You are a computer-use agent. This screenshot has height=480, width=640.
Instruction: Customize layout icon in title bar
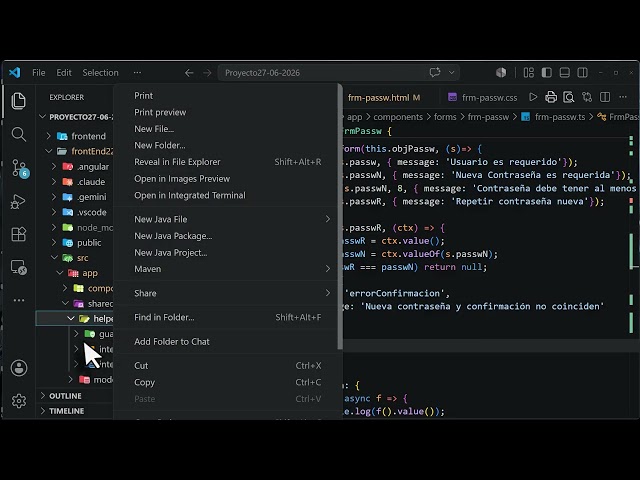pyautogui.click(x=529, y=73)
